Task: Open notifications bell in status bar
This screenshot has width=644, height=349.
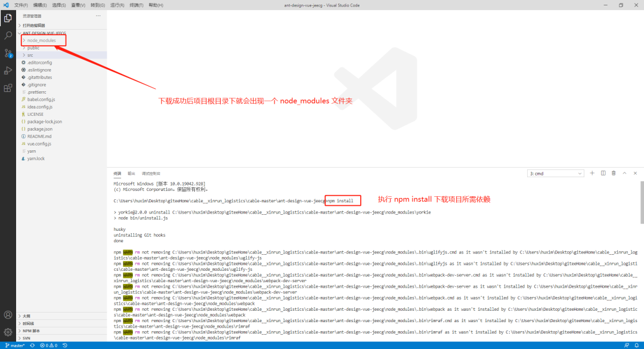Action: (637, 345)
